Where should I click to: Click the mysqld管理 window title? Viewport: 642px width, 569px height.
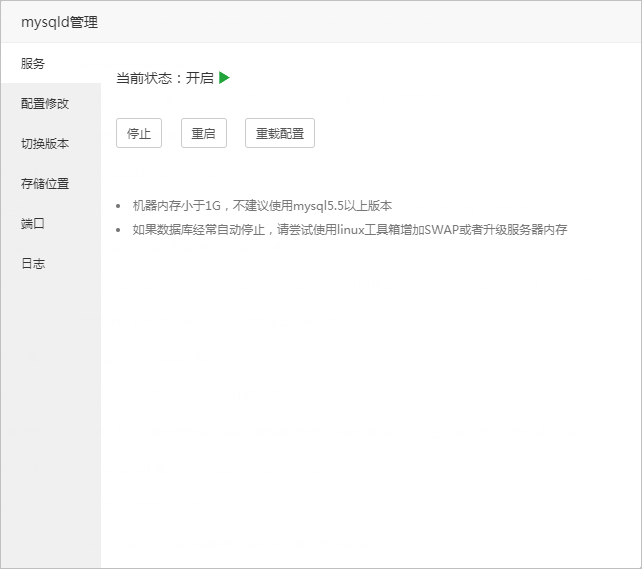[x=59, y=22]
